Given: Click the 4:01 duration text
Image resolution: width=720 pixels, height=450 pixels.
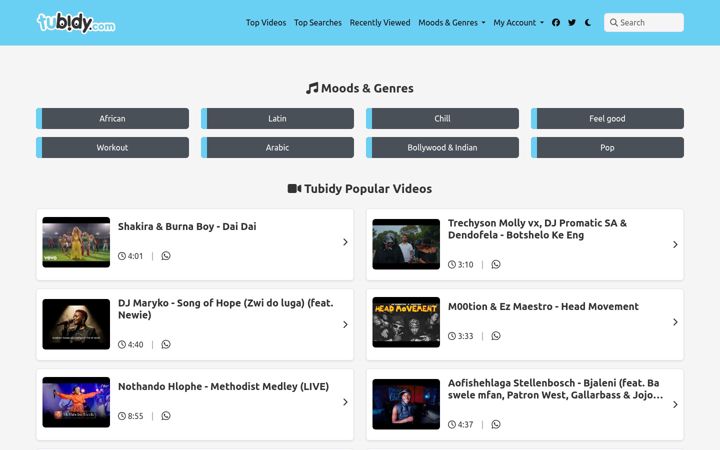Looking at the screenshot, I should [x=135, y=256].
